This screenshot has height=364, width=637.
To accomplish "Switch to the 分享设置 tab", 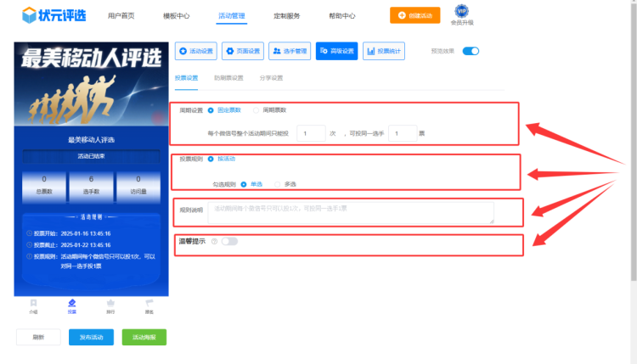I will click(x=271, y=78).
